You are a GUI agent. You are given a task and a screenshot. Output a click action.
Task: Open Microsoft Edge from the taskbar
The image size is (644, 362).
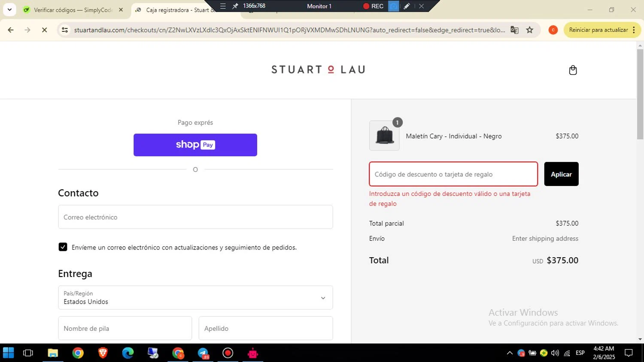128,353
